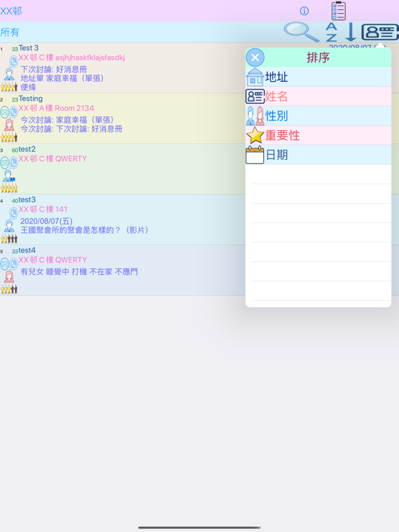
Task: Select address XX邨 A樓 Room 2134
Action: 56,108
